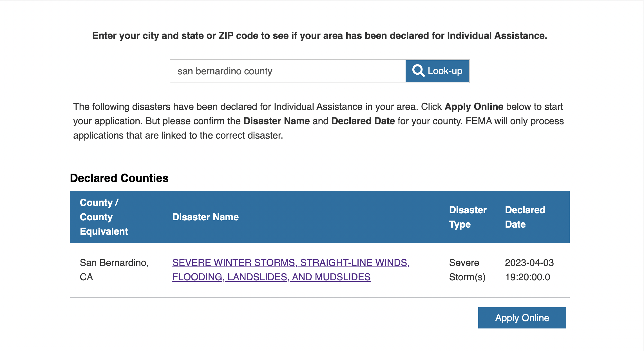The height and width of the screenshot is (351, 644).
Task: Click the 'applications that are linked' paragraph line
Action: (178, 135)
